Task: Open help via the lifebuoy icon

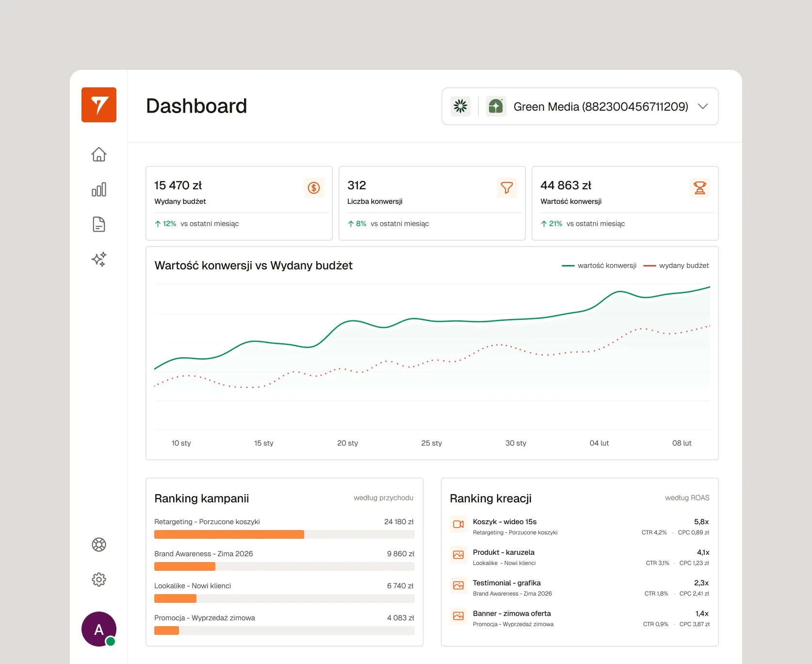Action: click(99, 545)
